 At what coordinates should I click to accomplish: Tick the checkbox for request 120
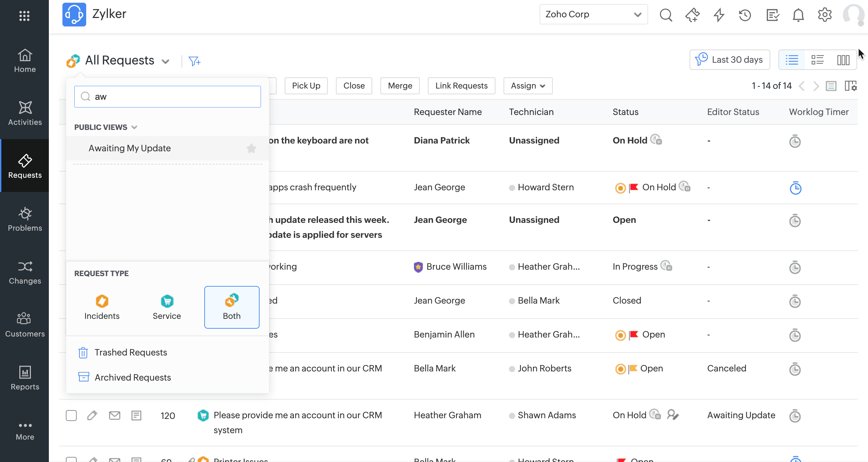pos(71,415)
